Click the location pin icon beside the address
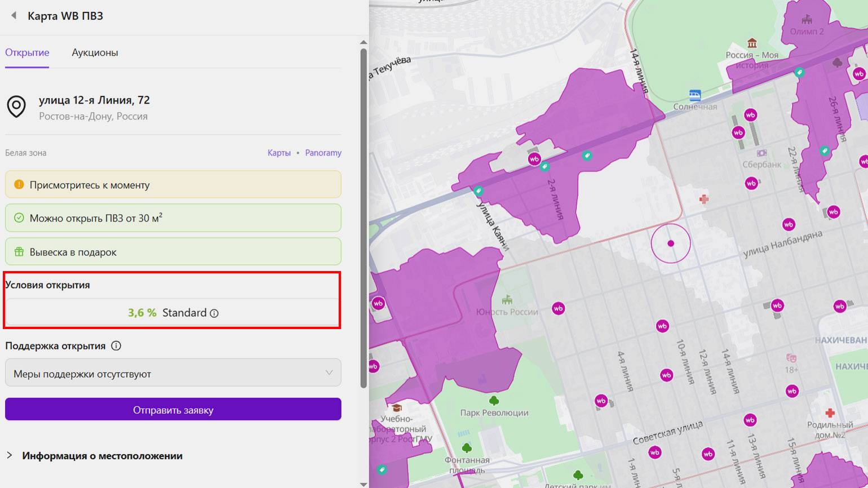Viewport: 868px width, 488px height. 16,107
